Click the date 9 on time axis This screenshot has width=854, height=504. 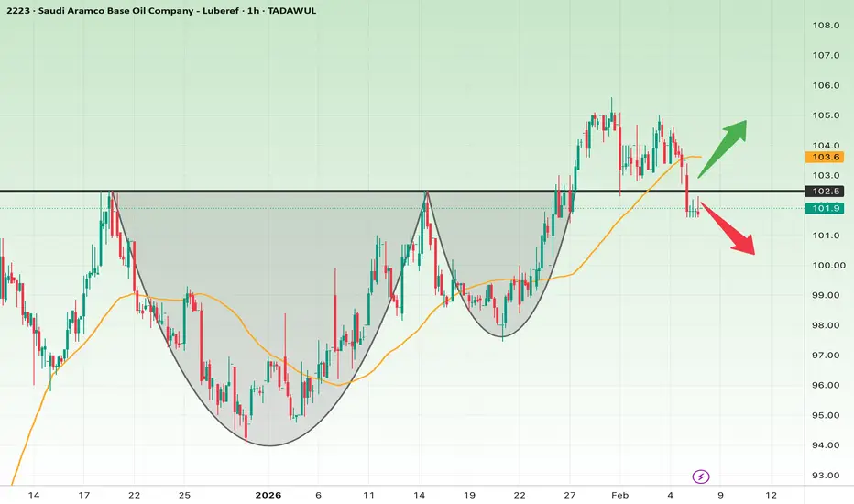click(x=720, y=495)
